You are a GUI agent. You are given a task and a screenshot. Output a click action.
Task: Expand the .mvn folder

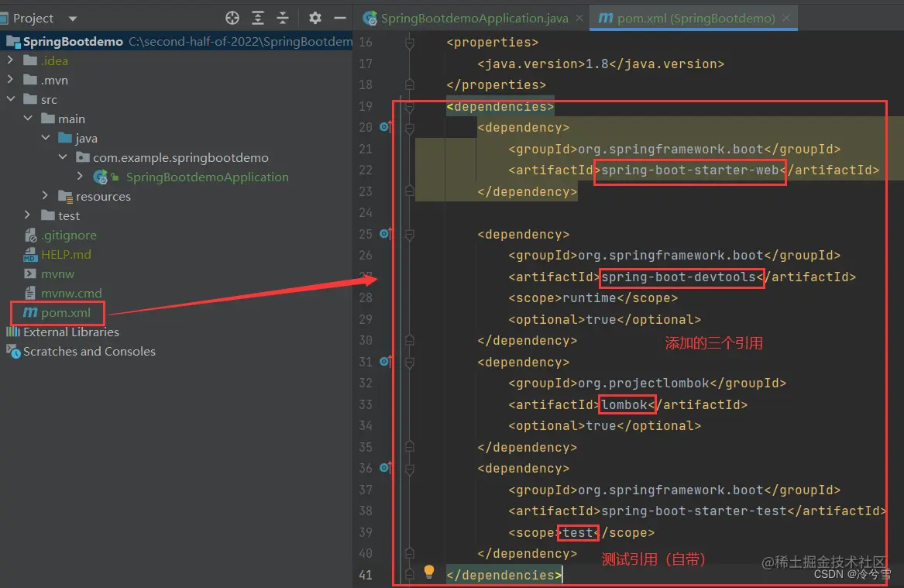point(10,80)
